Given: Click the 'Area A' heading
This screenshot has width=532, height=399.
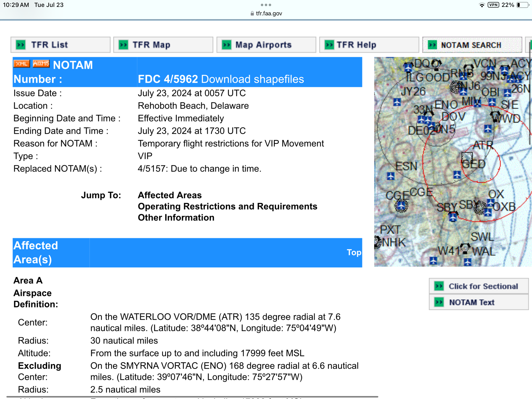Looking at the screenshot, I should click(x=28, y=280).
